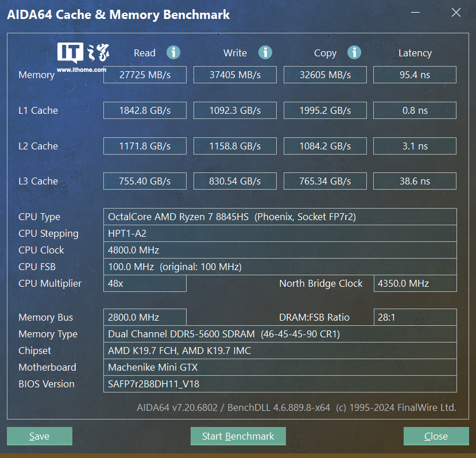
Task: Select the North Bridge Clock value field
Action: click(x=415, y=283)
